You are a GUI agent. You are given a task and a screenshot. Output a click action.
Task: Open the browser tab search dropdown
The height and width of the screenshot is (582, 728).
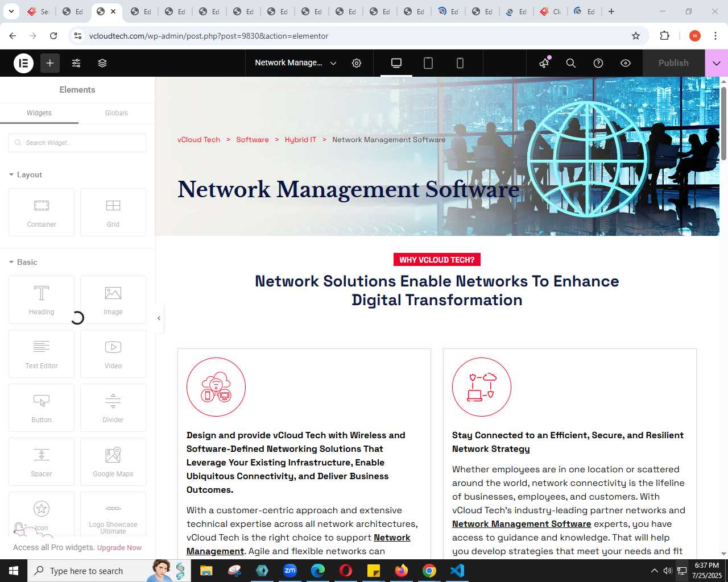tap(11, 11)
